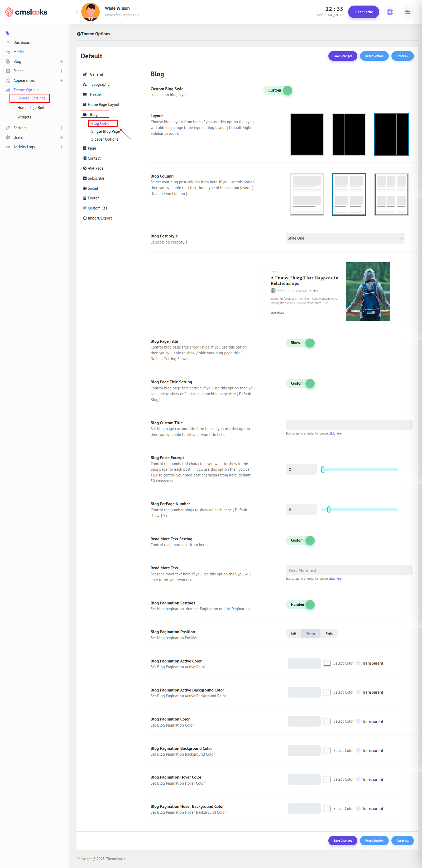The image size is (422, 868).
Task: Pick the three-column blog layout icon
Action: [x=391, y=194]
